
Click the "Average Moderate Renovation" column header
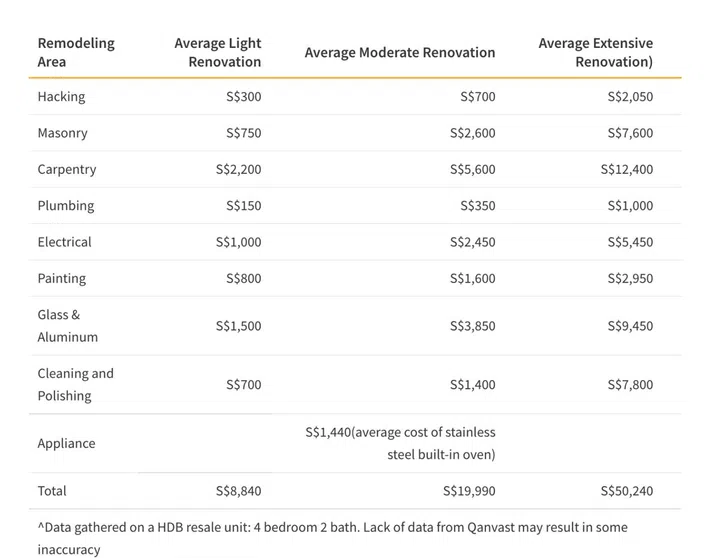[x=399, y=52]
